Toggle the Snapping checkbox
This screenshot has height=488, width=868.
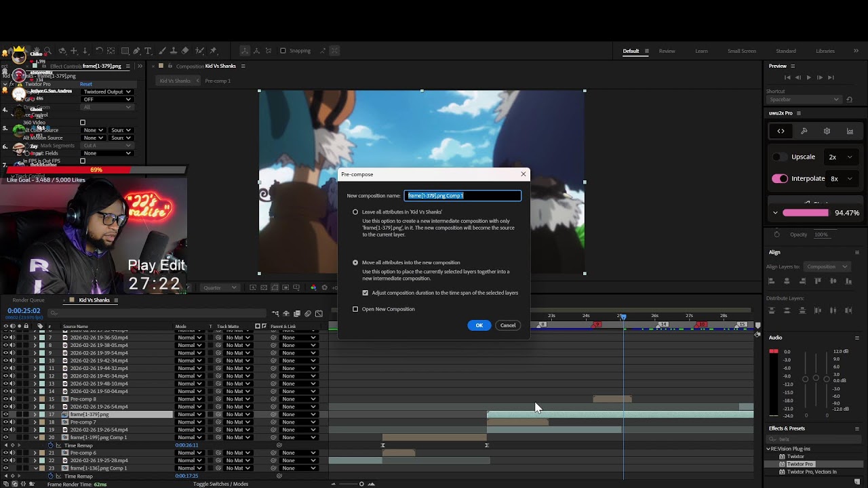pyautogui.click(x=283, y=51)
